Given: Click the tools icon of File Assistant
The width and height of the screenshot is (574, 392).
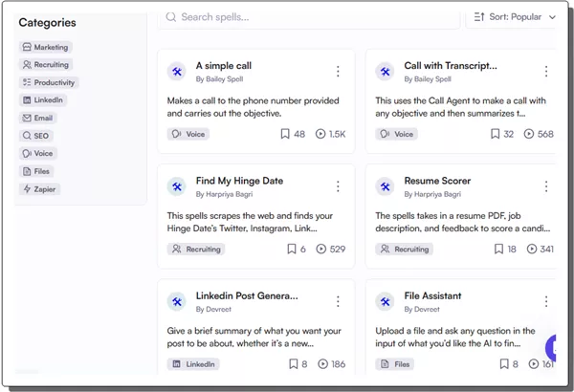Looking at the screenshot, I should 385,301.
